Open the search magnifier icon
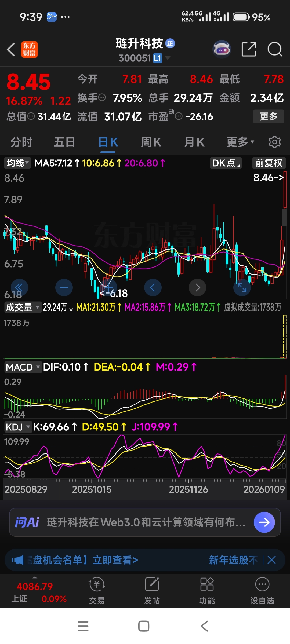The width and height of the screenshot is (290, 644). 275,49
